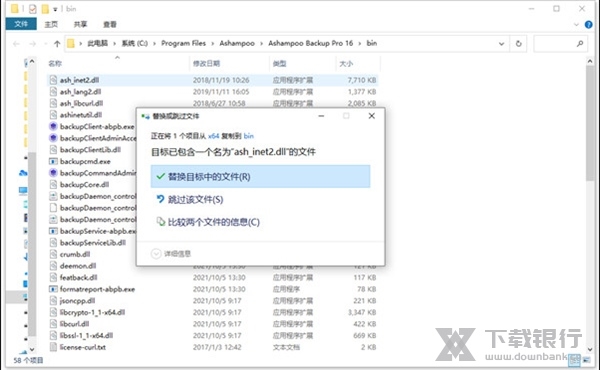Refresh the current folder view
The image size is (600, 370).
[518, 44]
